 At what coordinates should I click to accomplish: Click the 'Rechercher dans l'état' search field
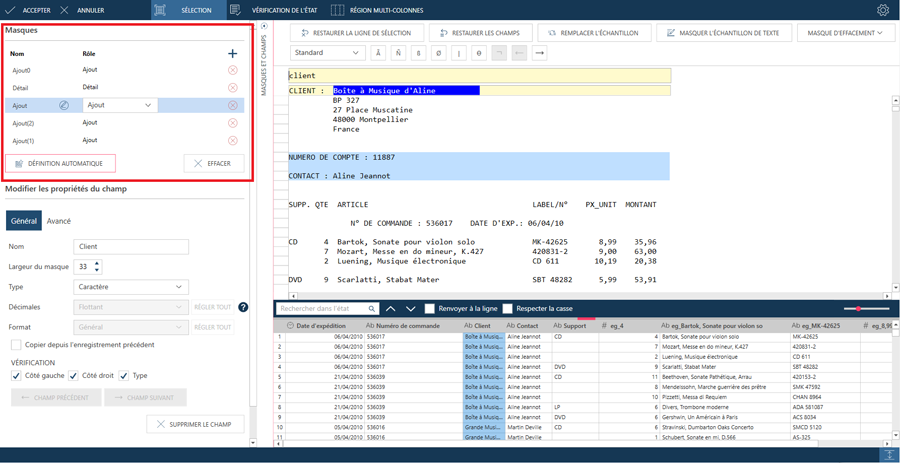322,309
